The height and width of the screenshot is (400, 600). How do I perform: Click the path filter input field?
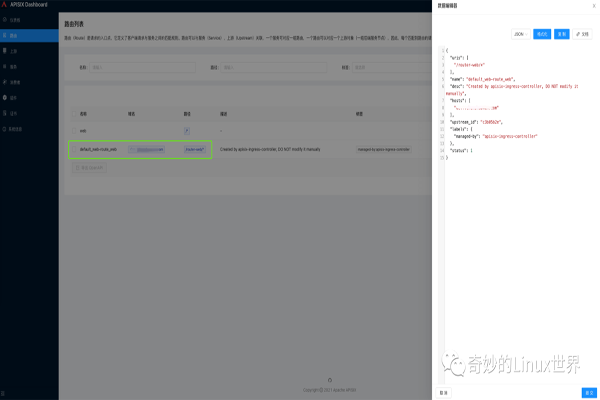274,67
